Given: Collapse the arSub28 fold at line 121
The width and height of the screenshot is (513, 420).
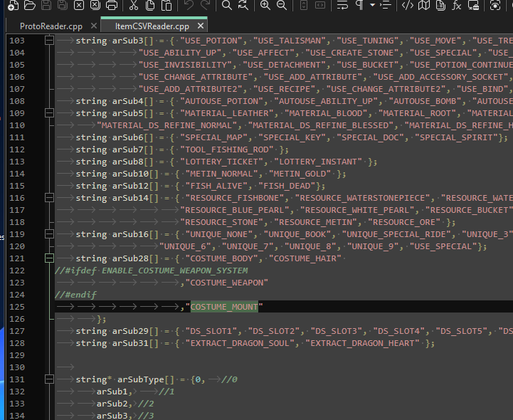Looking at the screenshot, I should coord(49,258).
